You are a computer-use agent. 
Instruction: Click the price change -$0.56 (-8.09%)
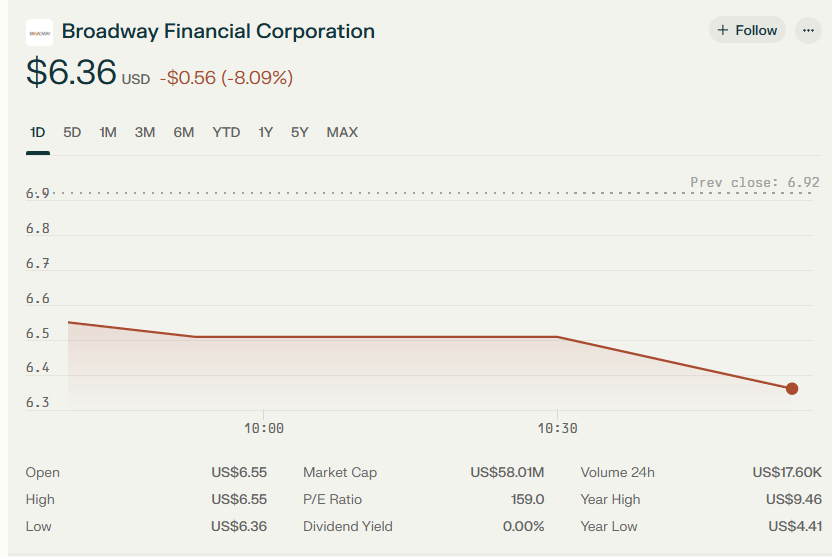click(227, 78)
